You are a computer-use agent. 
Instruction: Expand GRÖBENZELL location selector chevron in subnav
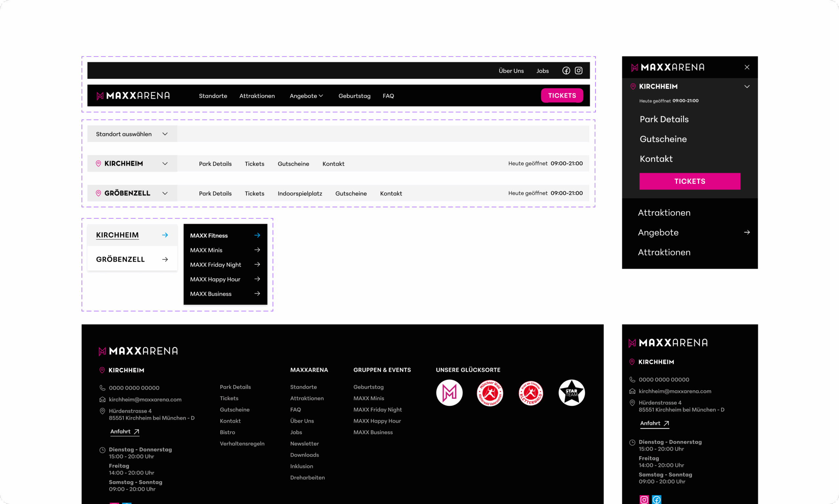[x=165, y=193]
